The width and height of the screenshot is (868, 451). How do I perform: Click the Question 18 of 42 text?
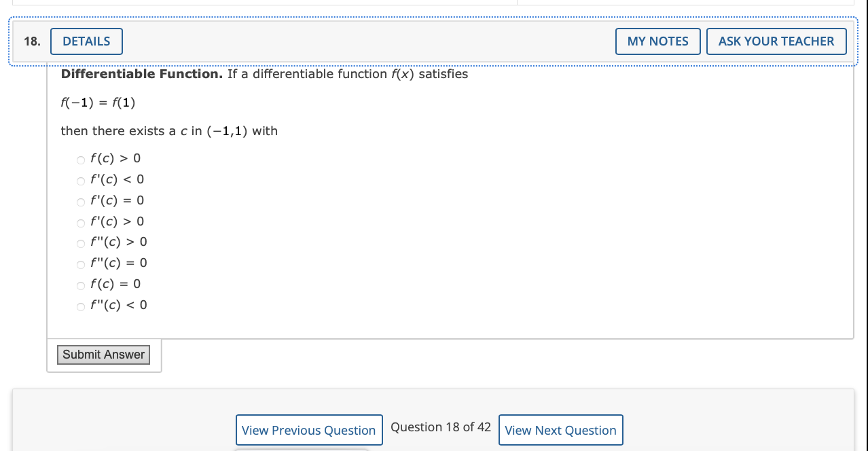(x=440, y=427)
